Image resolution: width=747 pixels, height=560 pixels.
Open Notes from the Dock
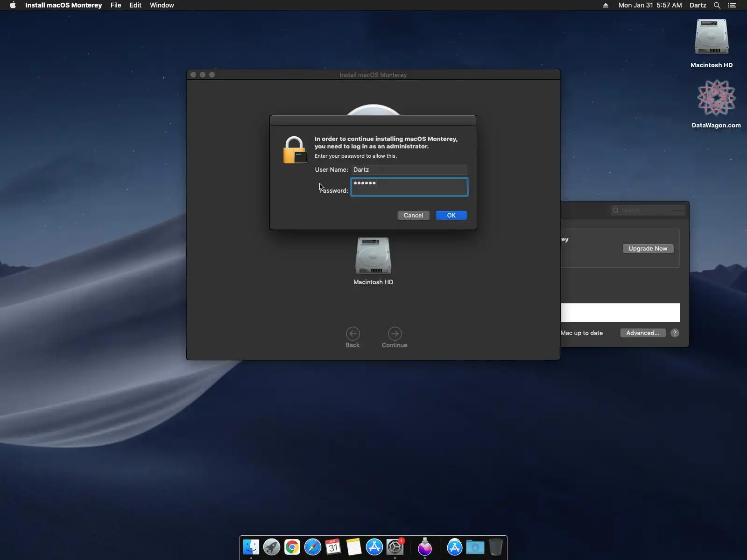(x=354, y=547)
